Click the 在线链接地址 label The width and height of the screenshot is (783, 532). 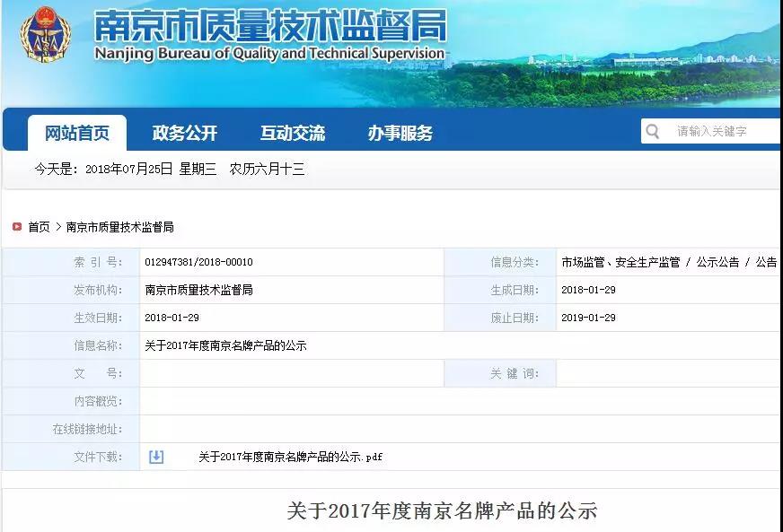(x=87, y=429)
